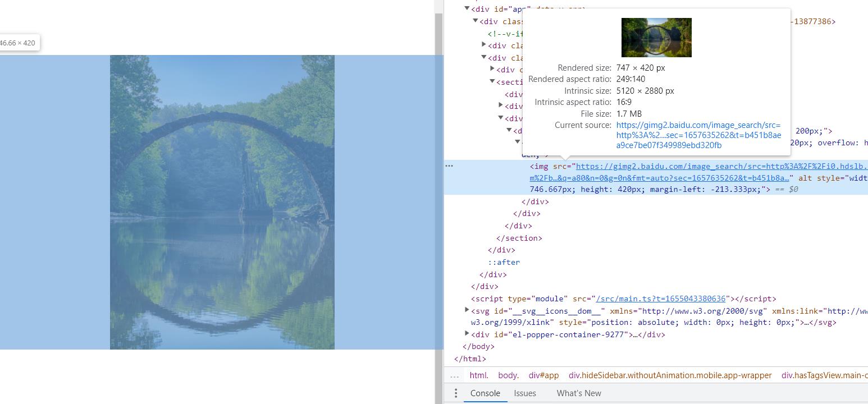Image resolution: width=868 pixels, height=404 pixels.
Task: Select the <!--v-if comment row
Action: click(x=505, y=34)
